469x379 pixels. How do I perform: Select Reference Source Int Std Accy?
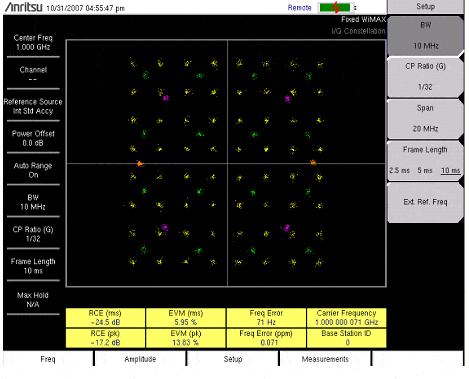pos(33,106)
